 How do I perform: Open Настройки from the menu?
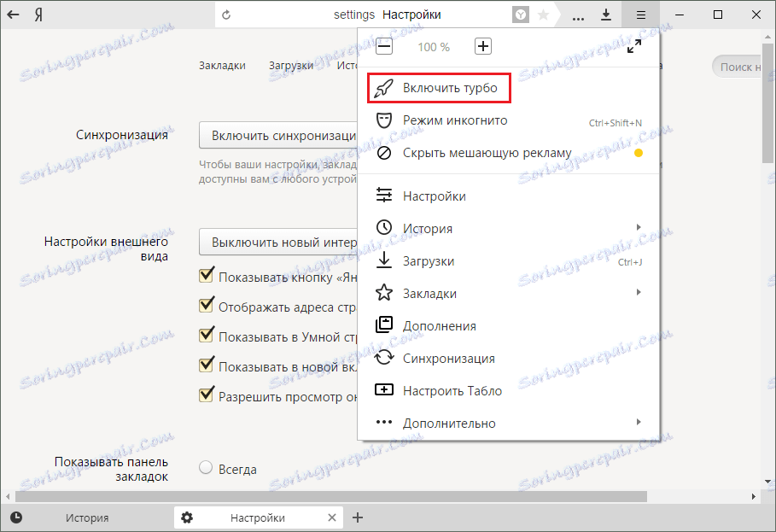[x=509, y=196]
